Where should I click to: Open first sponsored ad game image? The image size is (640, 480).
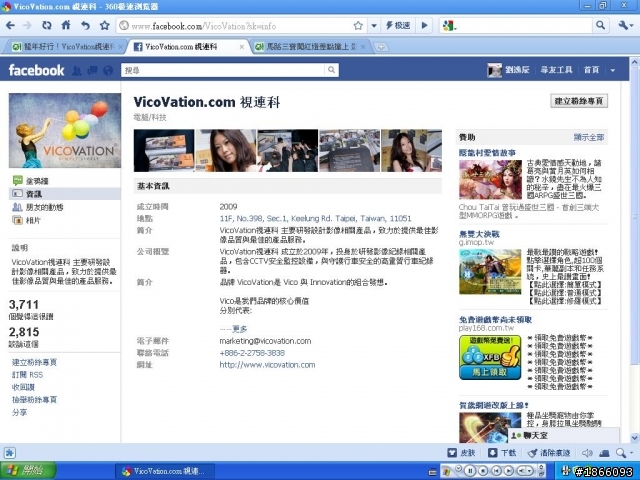[x=490, y=180]
